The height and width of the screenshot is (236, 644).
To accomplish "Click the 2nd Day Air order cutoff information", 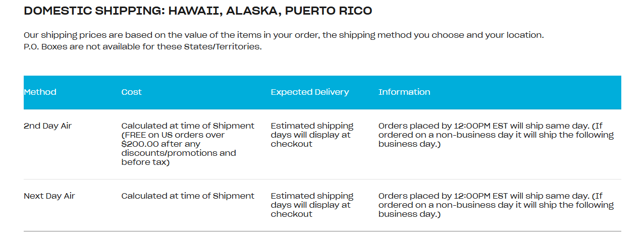I will click(x=496, y=135).
